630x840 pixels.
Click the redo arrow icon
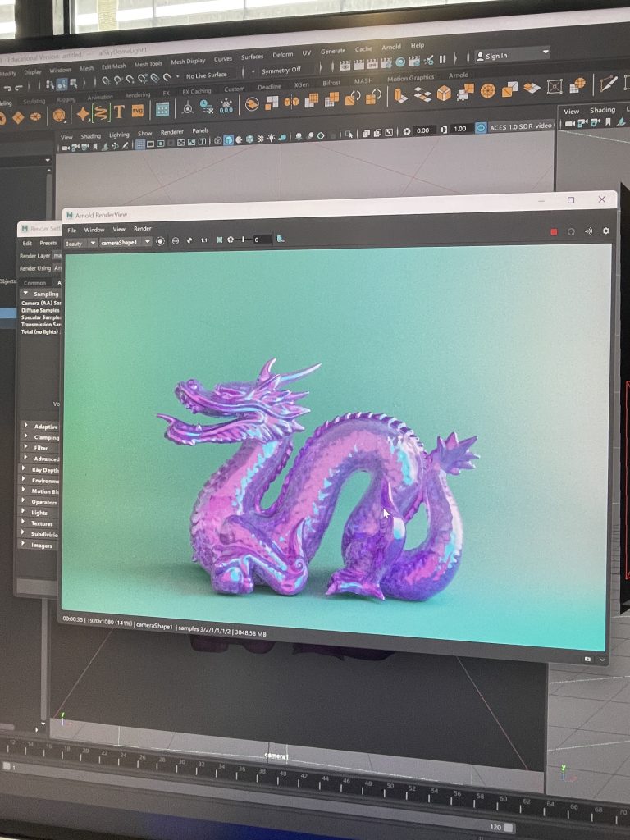[x=19, y=87]
